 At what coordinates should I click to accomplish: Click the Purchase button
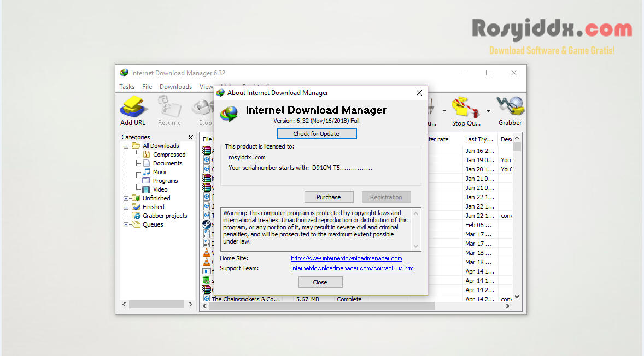(x=329, y=197)
